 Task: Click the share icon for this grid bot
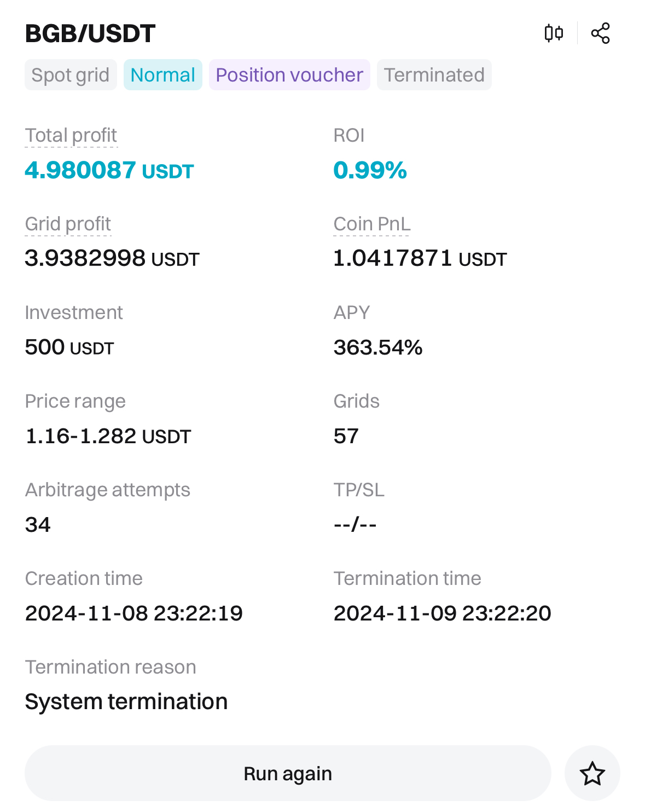point(601,33)
